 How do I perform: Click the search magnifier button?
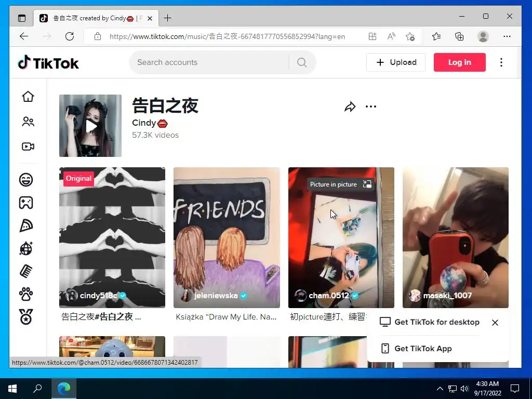click(x=302, y=62)
